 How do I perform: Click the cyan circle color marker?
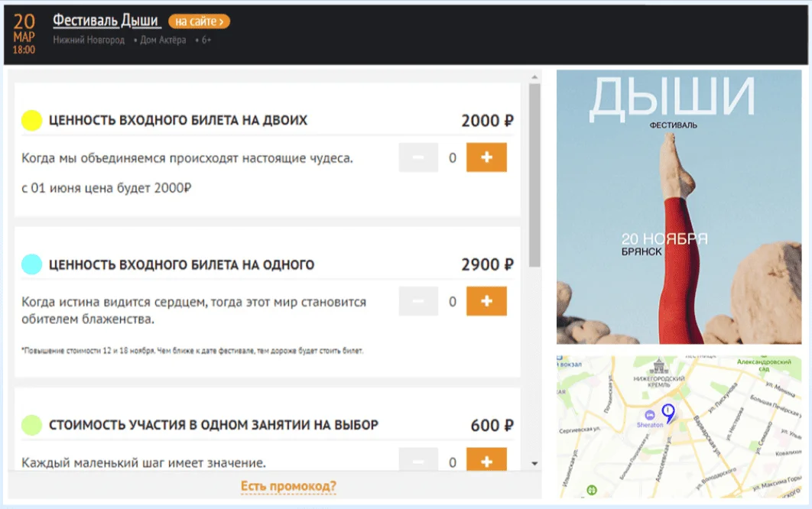click(31, 264)
